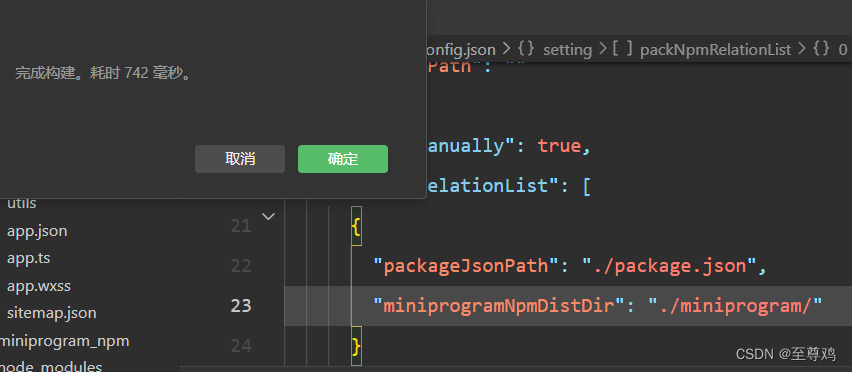
Task: Click the "./miniprogram/" value text
Action: tap(736, 306)
